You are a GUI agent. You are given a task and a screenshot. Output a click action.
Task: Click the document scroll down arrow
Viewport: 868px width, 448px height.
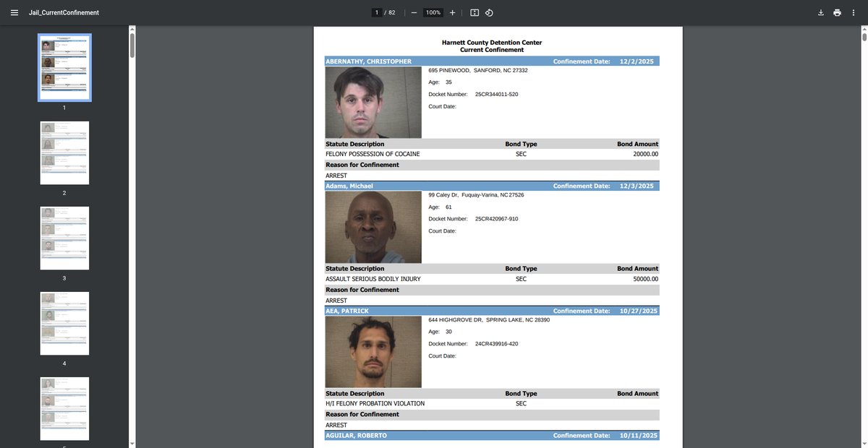click(864, 443)
